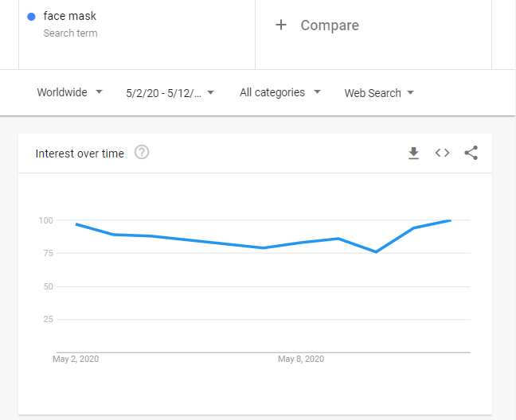516x420 pixels.
Task: Click the share icon on chart card
Action: [x=471, y=153]
